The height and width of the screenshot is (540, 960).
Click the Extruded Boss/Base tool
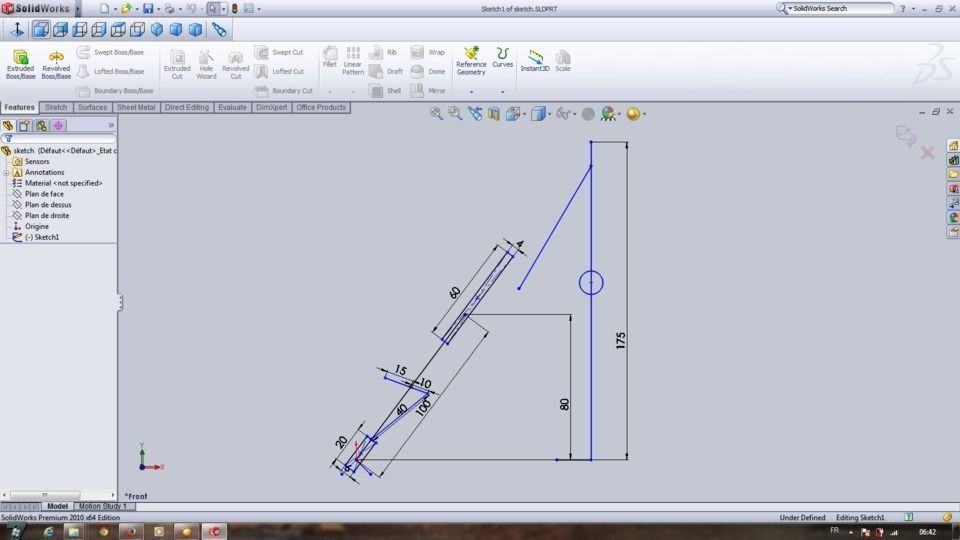20,64
